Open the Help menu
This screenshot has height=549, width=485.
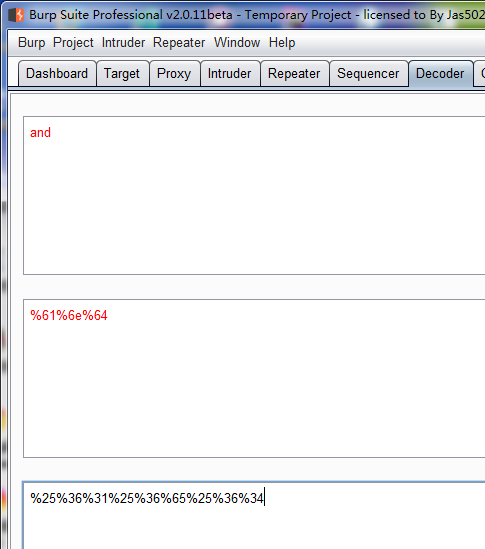tap(282, 43)
